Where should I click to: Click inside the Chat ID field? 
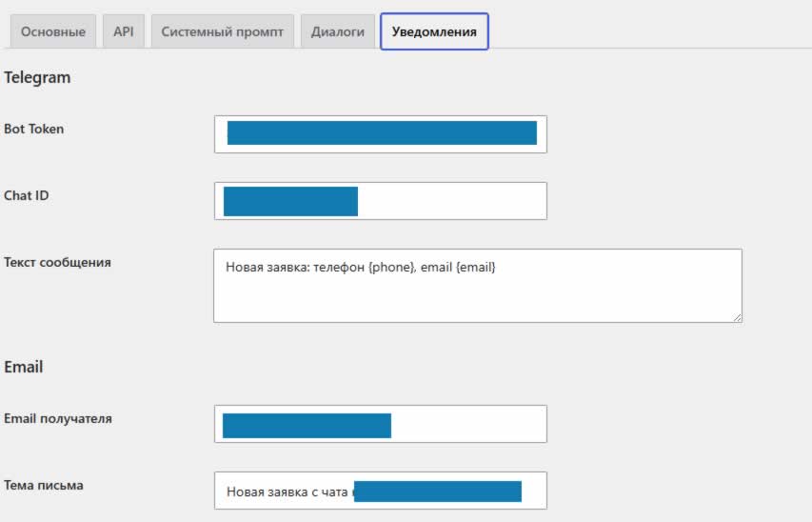pos(381,201)
